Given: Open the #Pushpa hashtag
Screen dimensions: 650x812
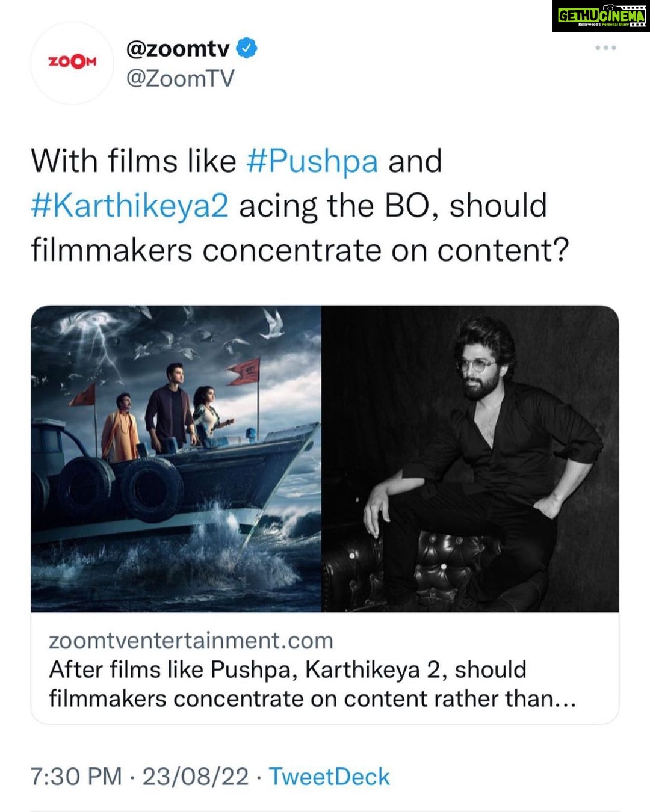Looking at the screenshot, I should click(x=312, y=161).
